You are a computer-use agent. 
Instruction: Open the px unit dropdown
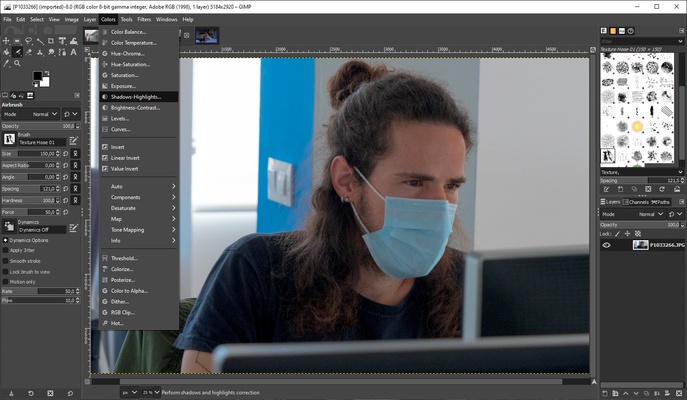tap(130, 392)
